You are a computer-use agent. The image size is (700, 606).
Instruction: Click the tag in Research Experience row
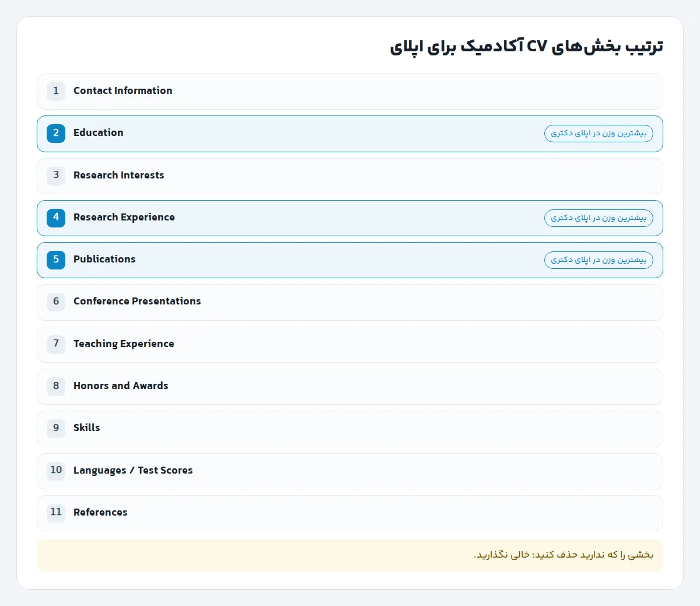[598, 218]
